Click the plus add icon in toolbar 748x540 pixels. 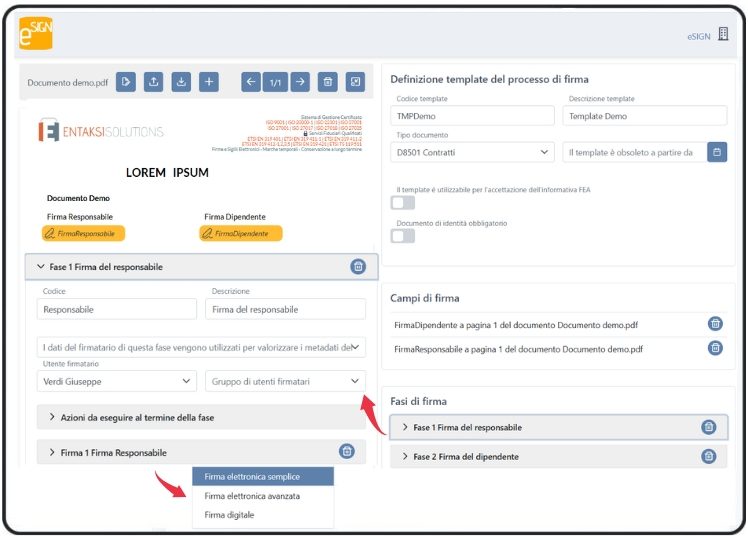[209, 82]
